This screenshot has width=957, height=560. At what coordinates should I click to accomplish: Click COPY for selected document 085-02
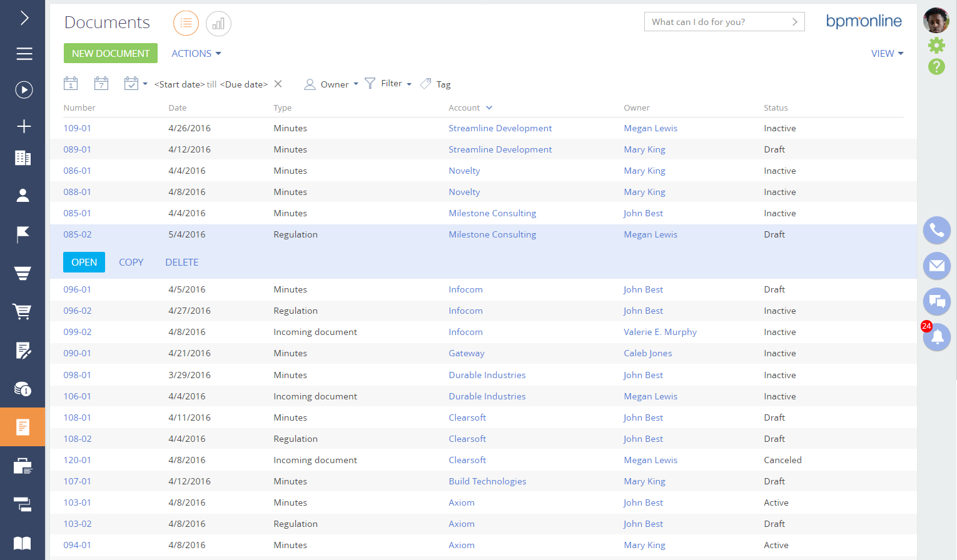[x=131, y=262]
